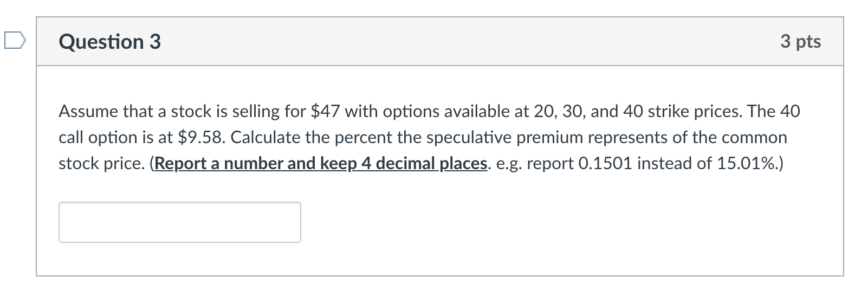
Task: Click the "Question 3" heading
Action: tap(109, 42)
